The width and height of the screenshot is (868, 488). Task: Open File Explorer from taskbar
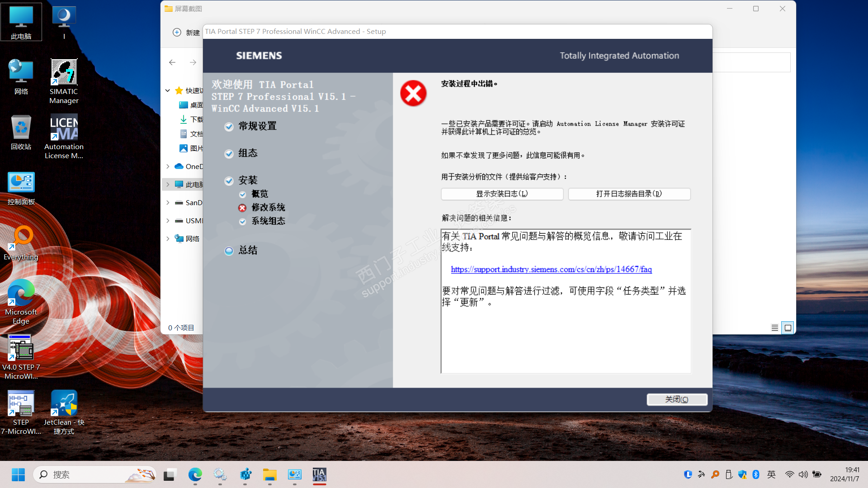pos(270,474)
